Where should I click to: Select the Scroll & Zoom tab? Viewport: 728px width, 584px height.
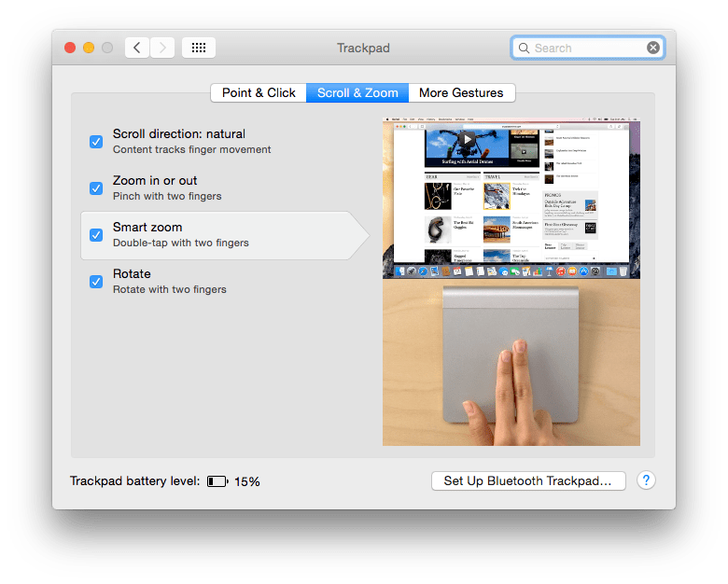pyautogui.click(x=357, y=92)
